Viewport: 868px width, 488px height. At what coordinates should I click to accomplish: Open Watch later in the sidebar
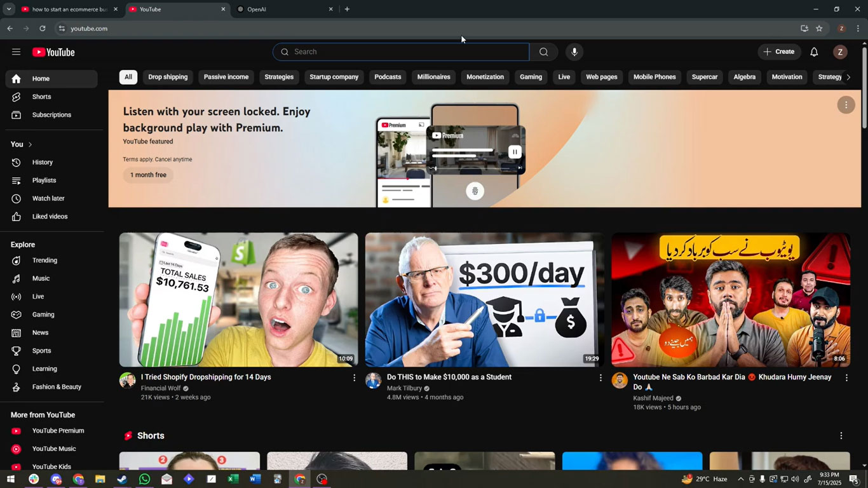(51, 198)
